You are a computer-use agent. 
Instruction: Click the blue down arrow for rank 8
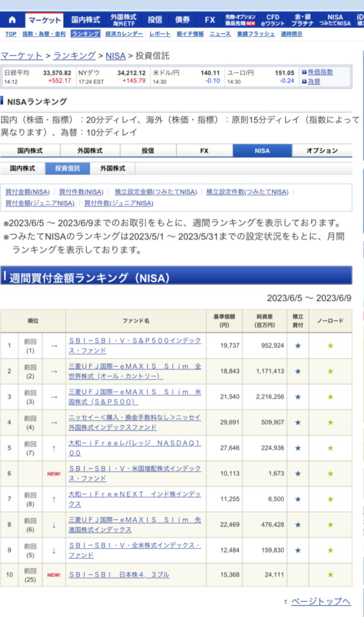54,525
